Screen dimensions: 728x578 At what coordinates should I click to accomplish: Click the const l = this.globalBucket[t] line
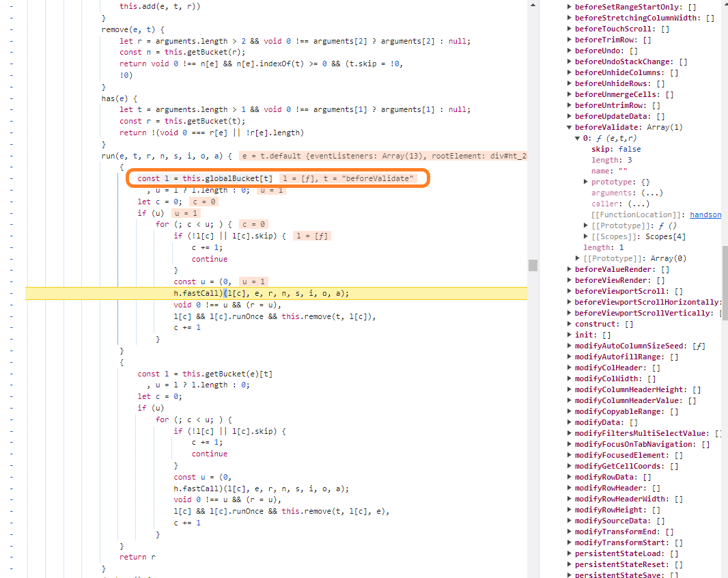[x=205, y=178]
